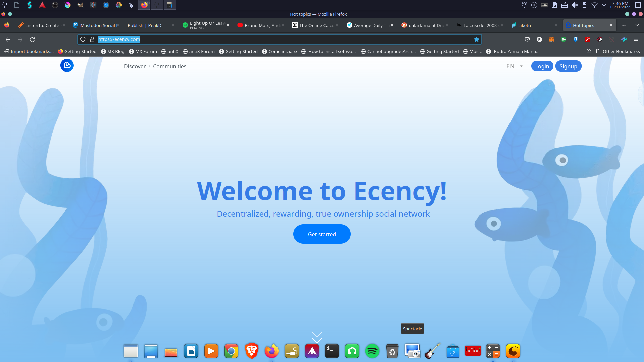Reload the current page
The width and height of the screenshot is (644, 362).
pyautogui.click(x=32, y=40)
